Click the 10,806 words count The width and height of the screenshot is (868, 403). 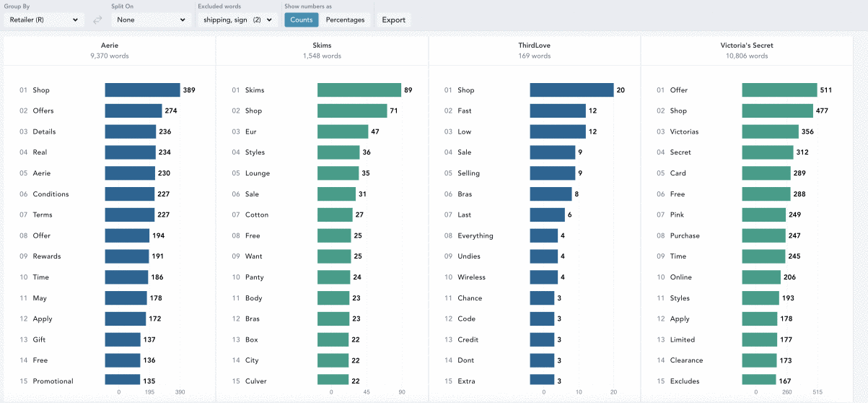[x=747, y=56]
